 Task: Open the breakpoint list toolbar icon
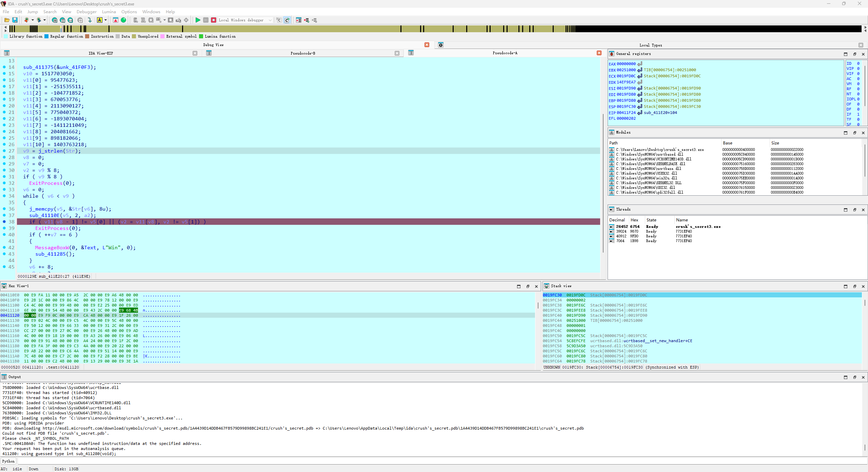tap(299, 20)
